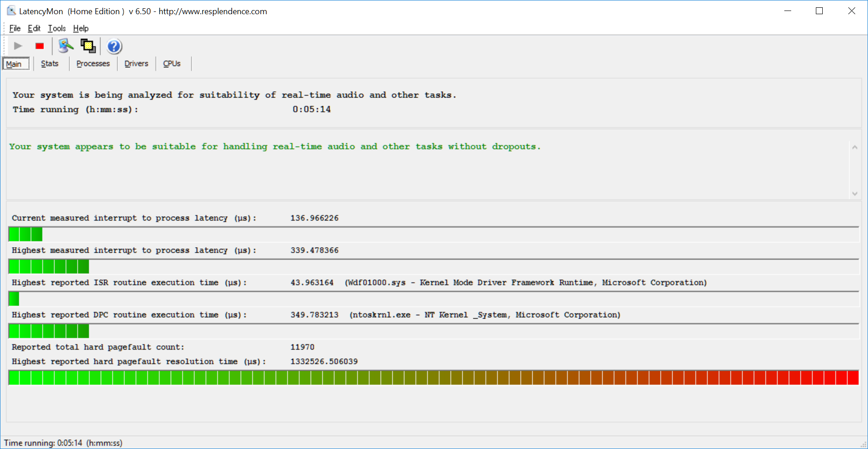Click scroll up arrow in conclusion box

855,147
